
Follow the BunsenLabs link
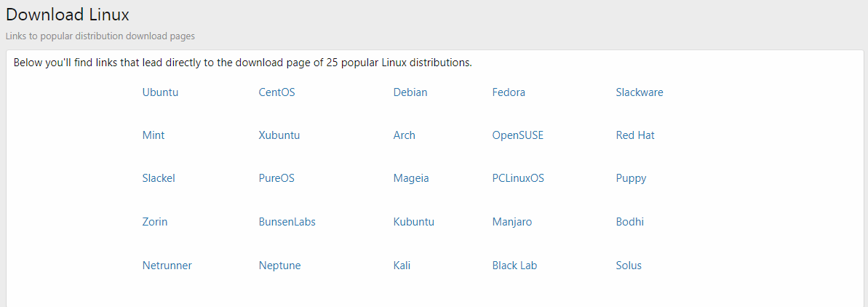(x=287, y=222)
